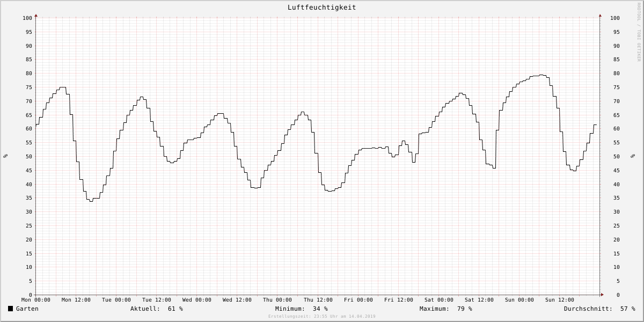Click the "Minimum: 34 %" statistic
The height and width of the screenshot is (322, 644).
click(302, 309)
